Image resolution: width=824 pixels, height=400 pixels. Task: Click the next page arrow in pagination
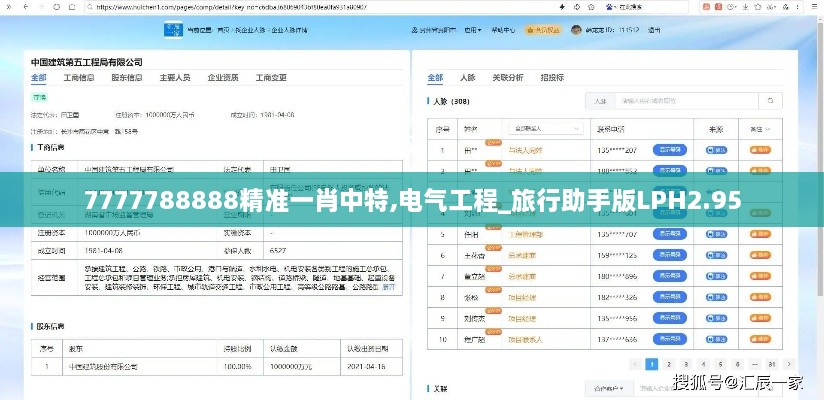[x=789, y=364]
